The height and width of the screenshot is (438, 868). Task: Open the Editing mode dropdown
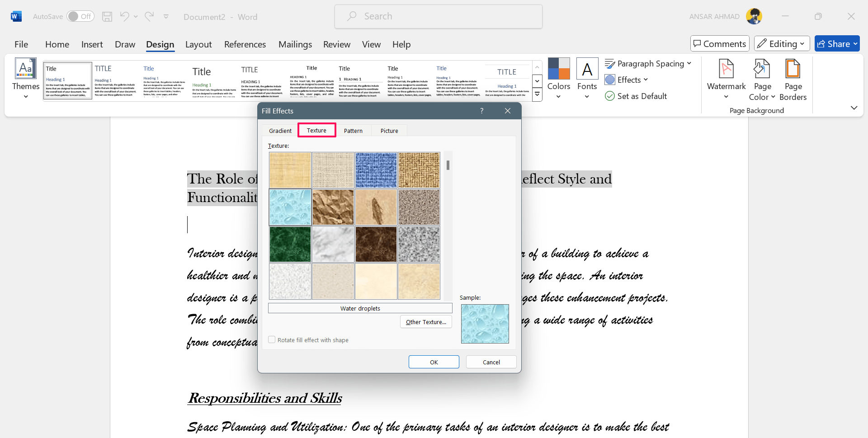point(782,44)
